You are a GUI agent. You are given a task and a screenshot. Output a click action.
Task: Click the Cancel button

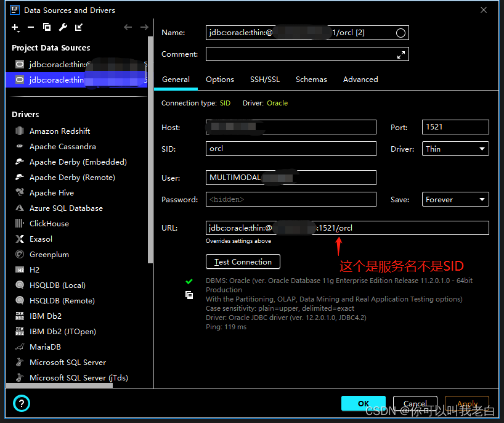(415, 403)
